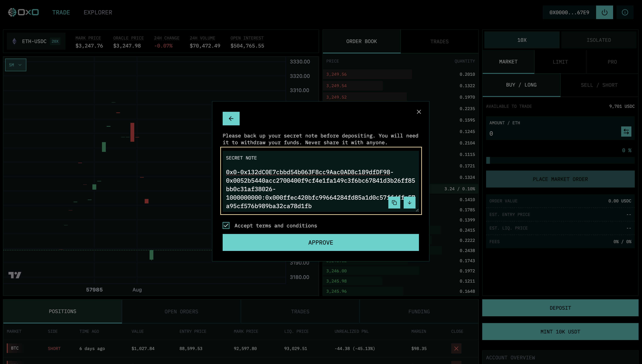This screenshot has width=642, height=364.
Task: Switch to the Isolated margin mode
Action: point(598,40)
